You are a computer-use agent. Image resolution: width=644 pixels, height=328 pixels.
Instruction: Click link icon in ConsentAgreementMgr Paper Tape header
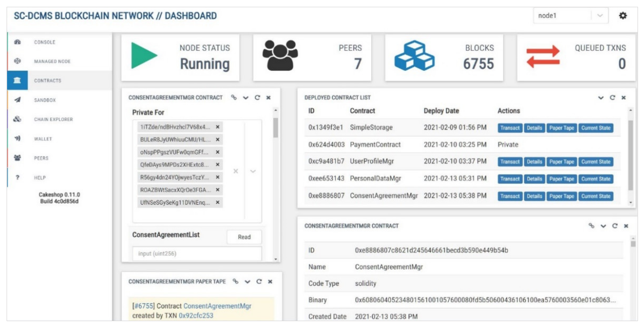pos(235,281)
